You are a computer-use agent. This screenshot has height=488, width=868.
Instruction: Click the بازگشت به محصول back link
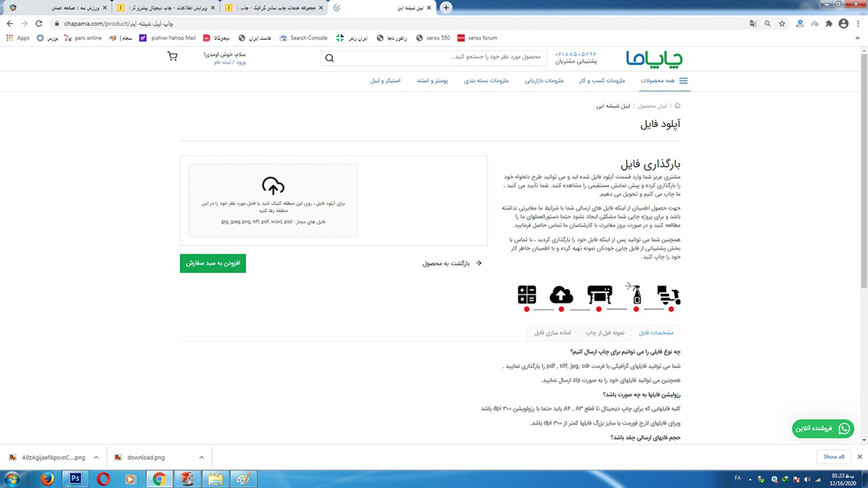point(452,263)
